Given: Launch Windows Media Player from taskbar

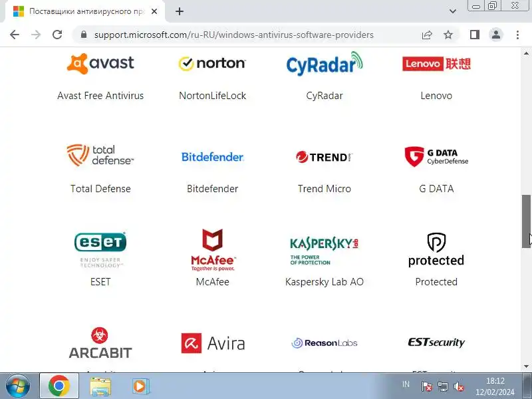Looking at the screenshot, I should pyautogui.click(x=140, y=386).
